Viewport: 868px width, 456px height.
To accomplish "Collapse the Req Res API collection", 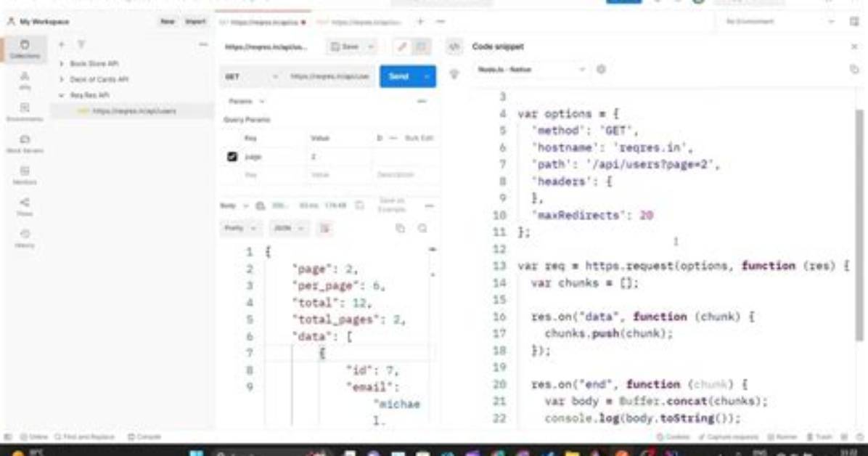I will [x=62, y=95].
